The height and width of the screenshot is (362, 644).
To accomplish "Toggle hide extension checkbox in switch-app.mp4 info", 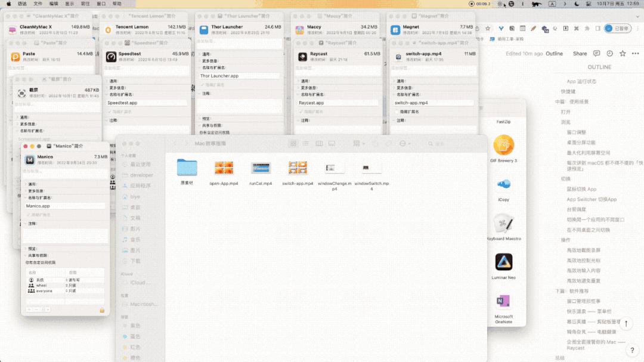I will point(397,112).
